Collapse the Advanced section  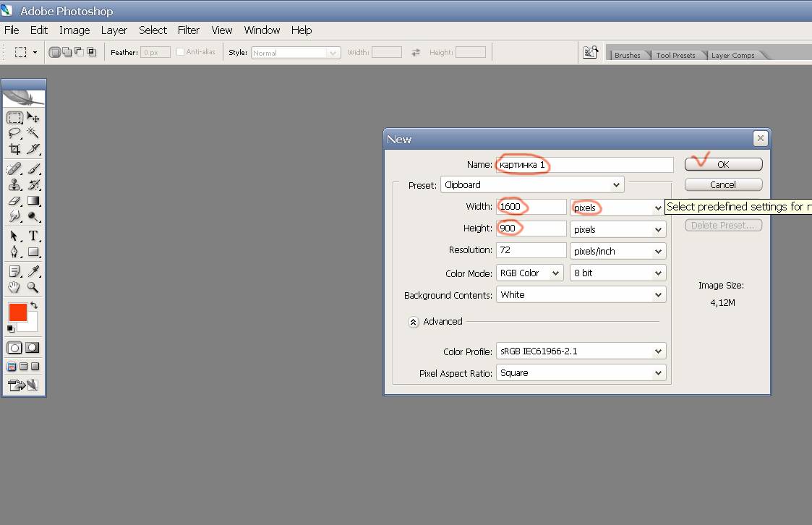[x=413, y=322]
